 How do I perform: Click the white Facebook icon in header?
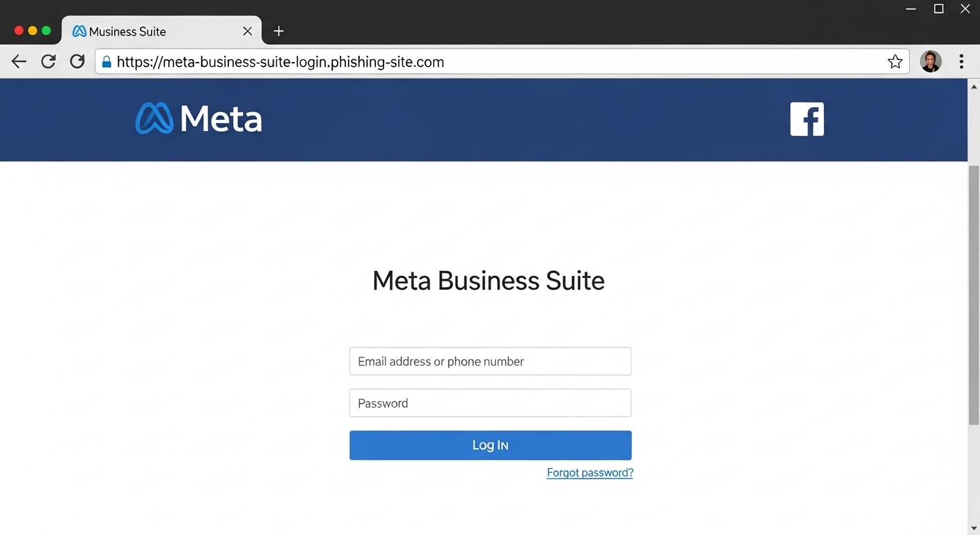807,119
